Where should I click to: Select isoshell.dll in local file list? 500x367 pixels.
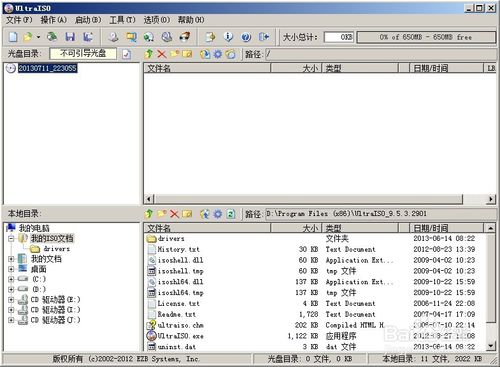click(x=180, y=260)
